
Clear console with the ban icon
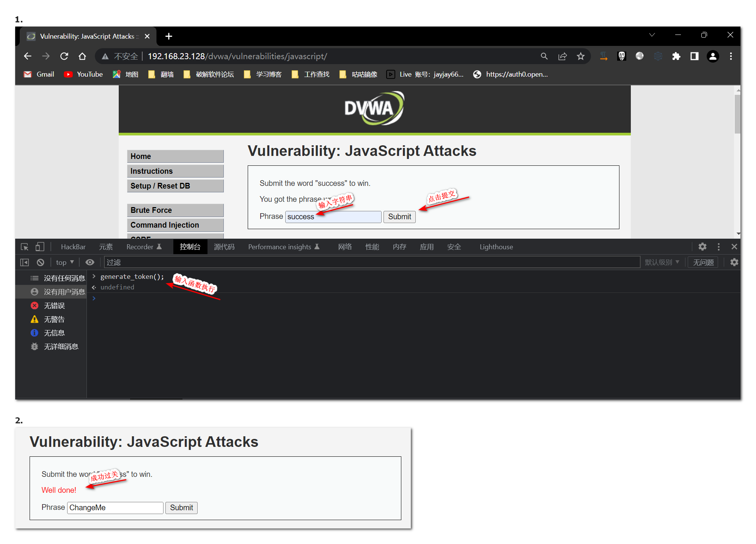pos(41,263)
